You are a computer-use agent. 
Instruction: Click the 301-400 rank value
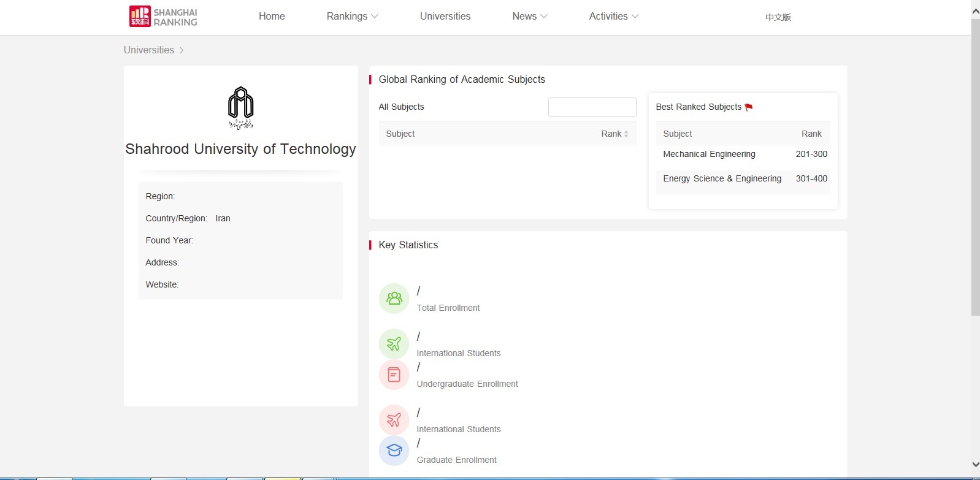[x=811, y=179]
